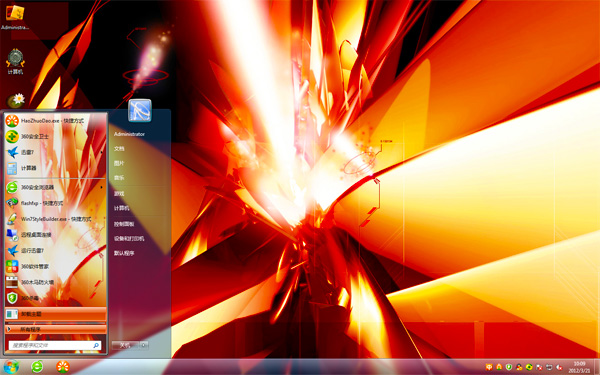
Task: Click the highlighted 卸载主题 entry
Action: pyautogui.click(x=55, y=314)
